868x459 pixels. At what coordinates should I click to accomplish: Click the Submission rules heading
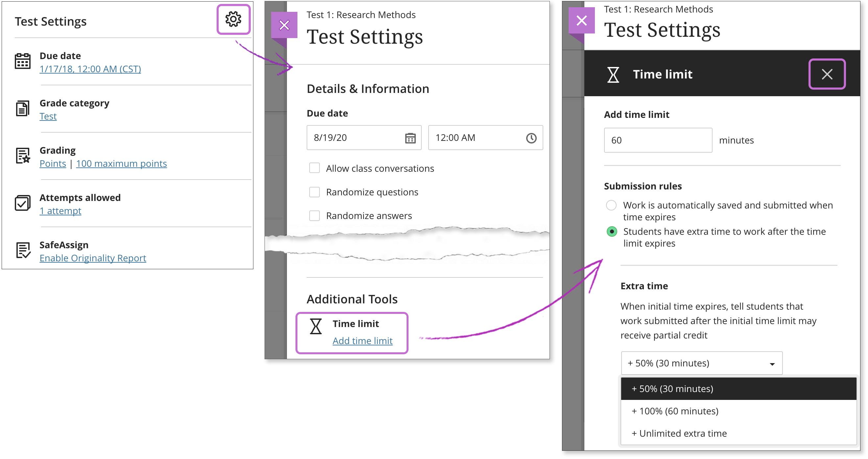[x=643, y=186]
